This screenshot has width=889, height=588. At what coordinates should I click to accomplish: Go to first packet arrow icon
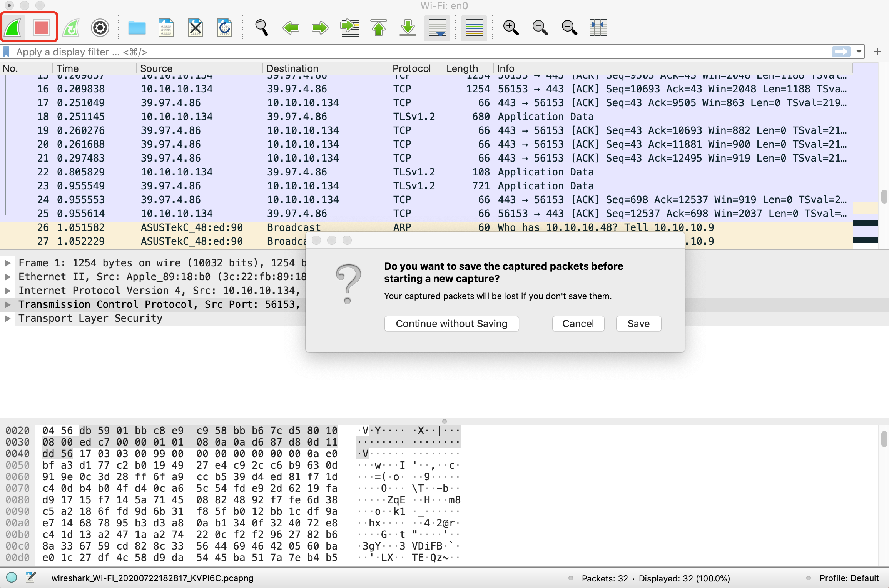(379, 28)
